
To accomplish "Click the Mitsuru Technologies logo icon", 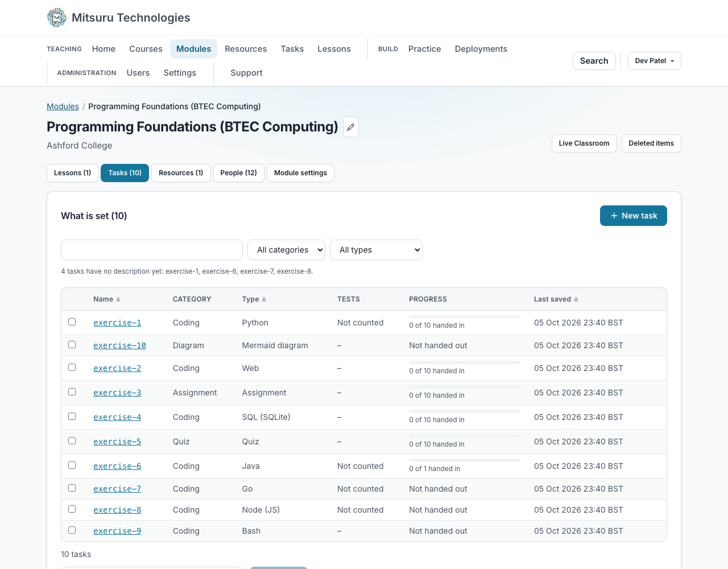I will pyautogui.click(x=57, y=18).
